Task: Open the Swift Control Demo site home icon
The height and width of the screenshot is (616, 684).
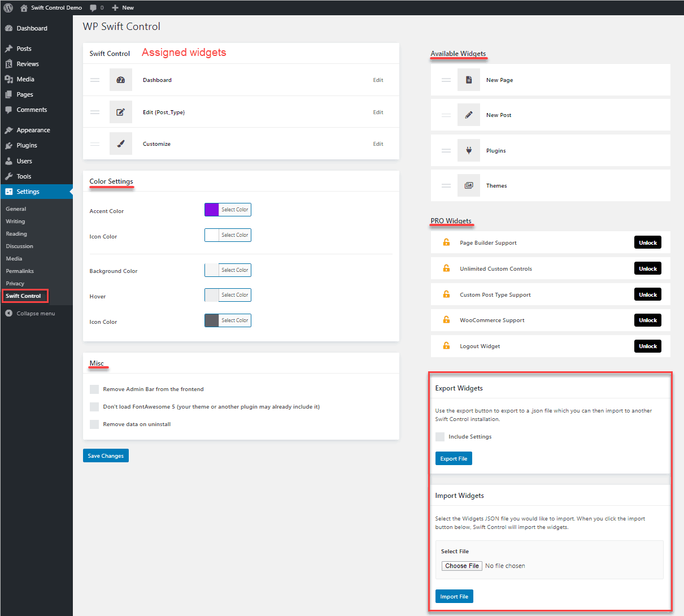Action: (24, 8)
